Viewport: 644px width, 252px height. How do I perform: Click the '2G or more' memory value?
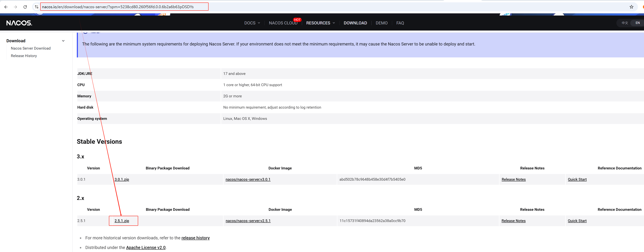coord(232,96)
